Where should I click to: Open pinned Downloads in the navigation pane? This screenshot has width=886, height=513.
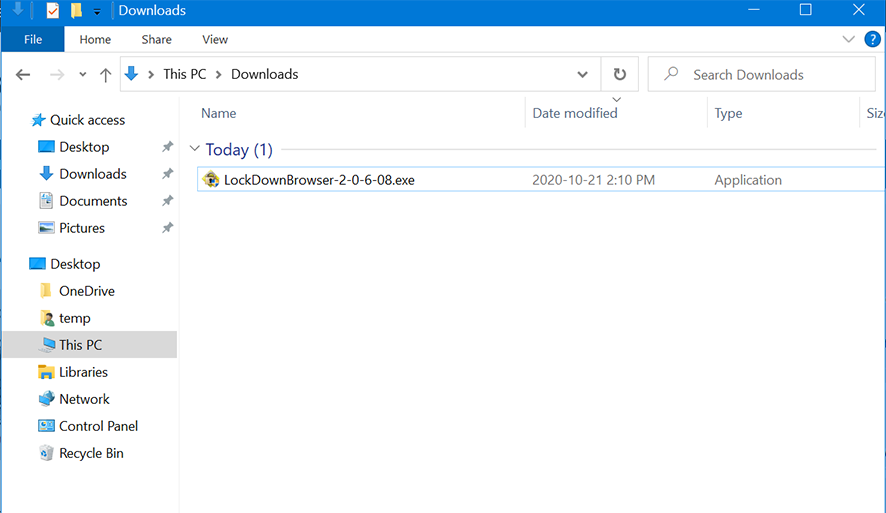point(93,174)
